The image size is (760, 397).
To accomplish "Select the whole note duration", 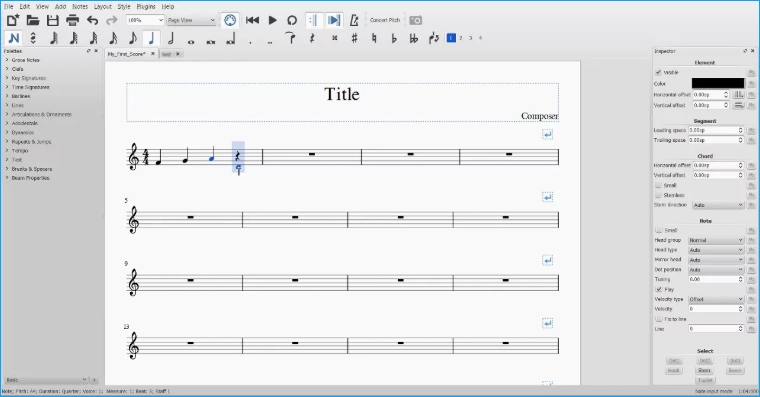I will (191, 42).
